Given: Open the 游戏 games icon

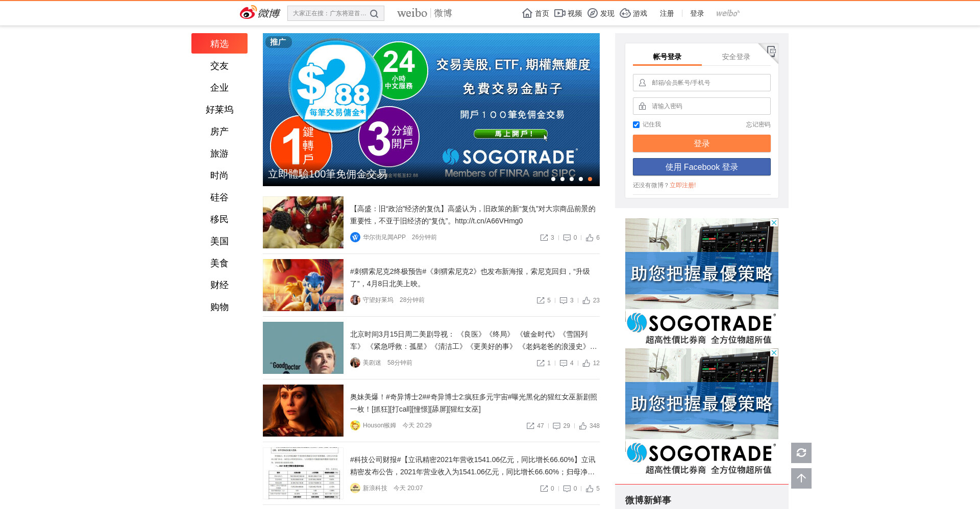Looking at the screenshot, I should click(625, 13).
